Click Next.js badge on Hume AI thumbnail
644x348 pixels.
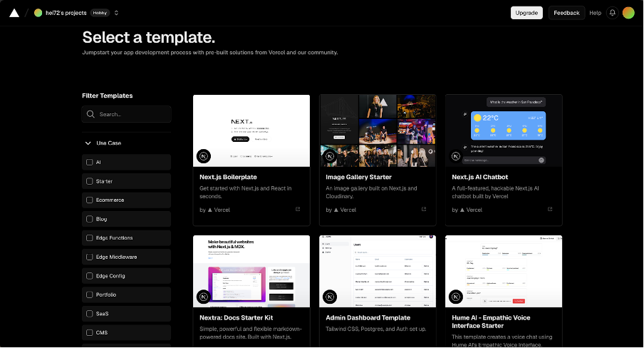456,297
